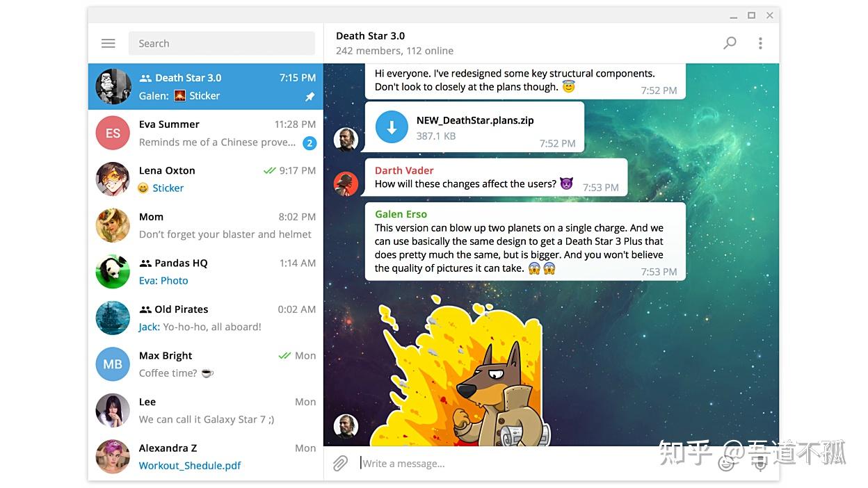Screen dimensions: 868x488
Task: Select the Eva Summer conversation
Action: [204, 133]
